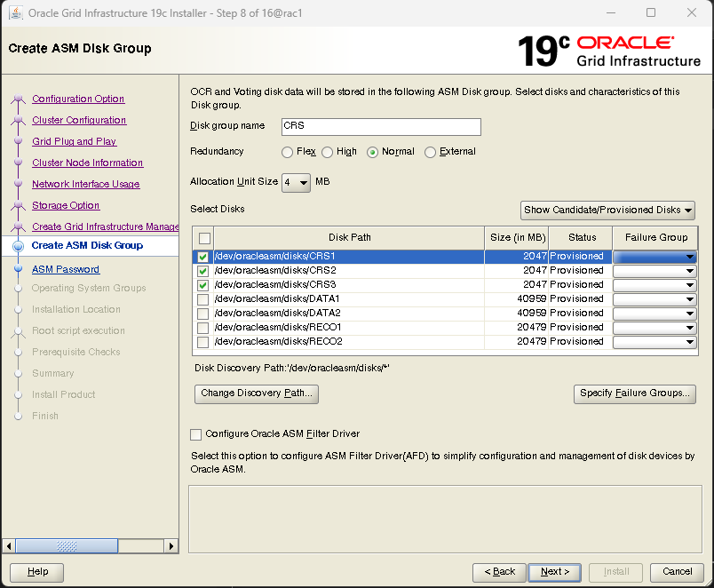Click the Status column header

(582, 238)
